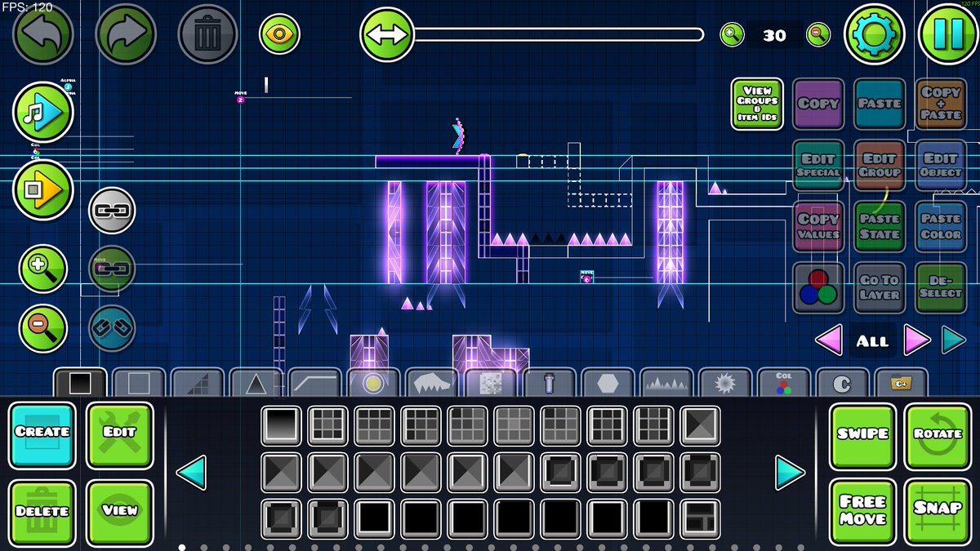The width and height of the screenshot is (980, 551).
Task: Go to next object page with teal arrow
Action: [790, 473]
